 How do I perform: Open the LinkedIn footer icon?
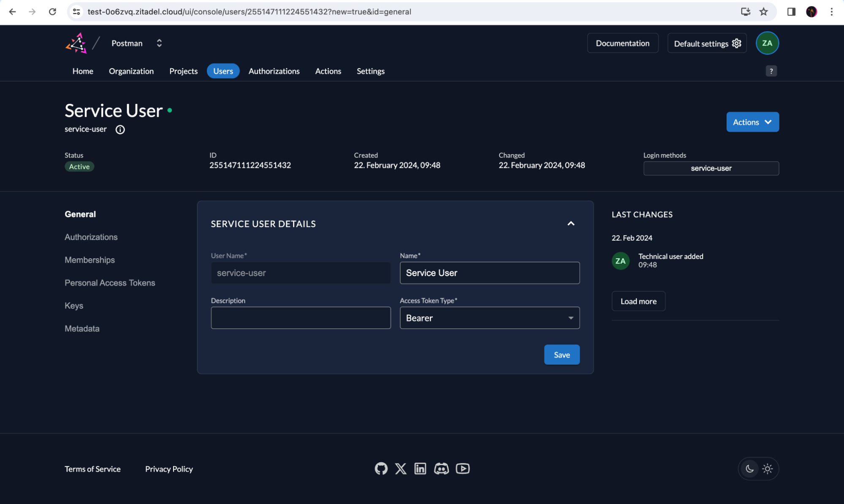420,469
